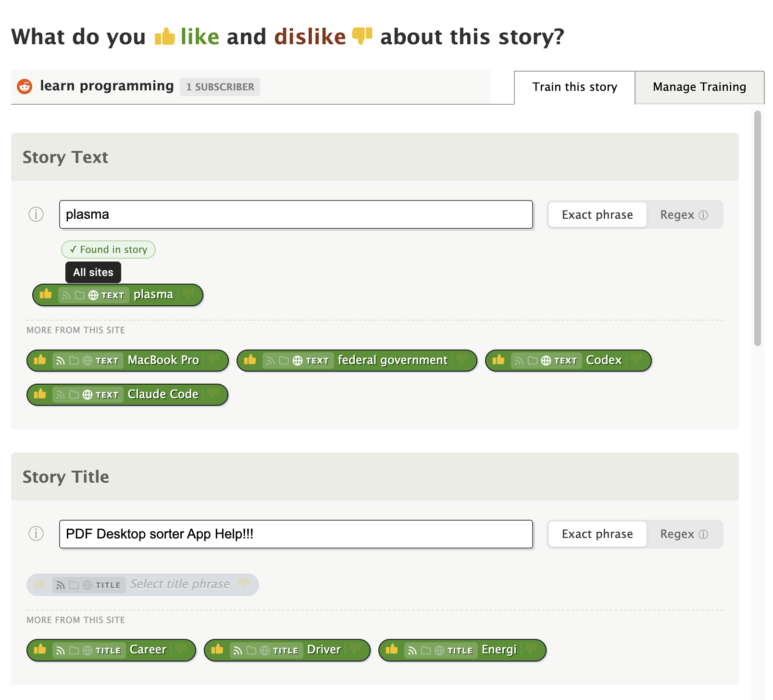Click thumbs down on the plasma classifier
Image resolution: width=773 pixels, height=700 pixels.
pyautogui.click(x=188, y=293)
